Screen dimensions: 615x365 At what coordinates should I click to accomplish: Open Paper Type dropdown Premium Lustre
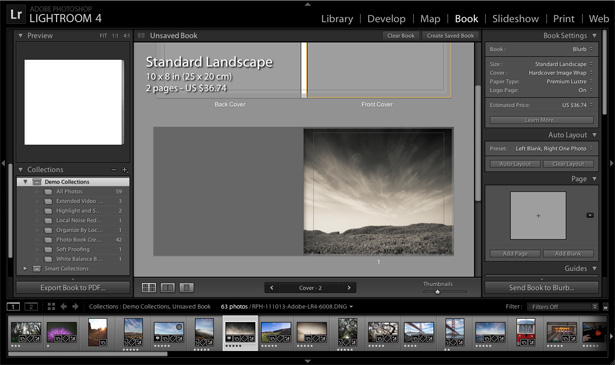(x=570, y=82)
